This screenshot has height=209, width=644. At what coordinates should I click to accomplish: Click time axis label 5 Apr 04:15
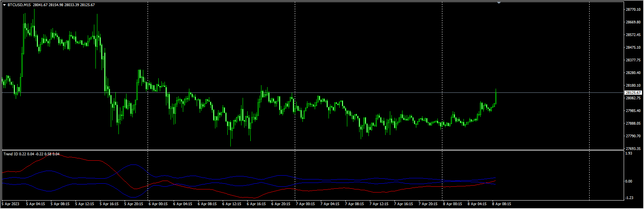click(36, 204)
